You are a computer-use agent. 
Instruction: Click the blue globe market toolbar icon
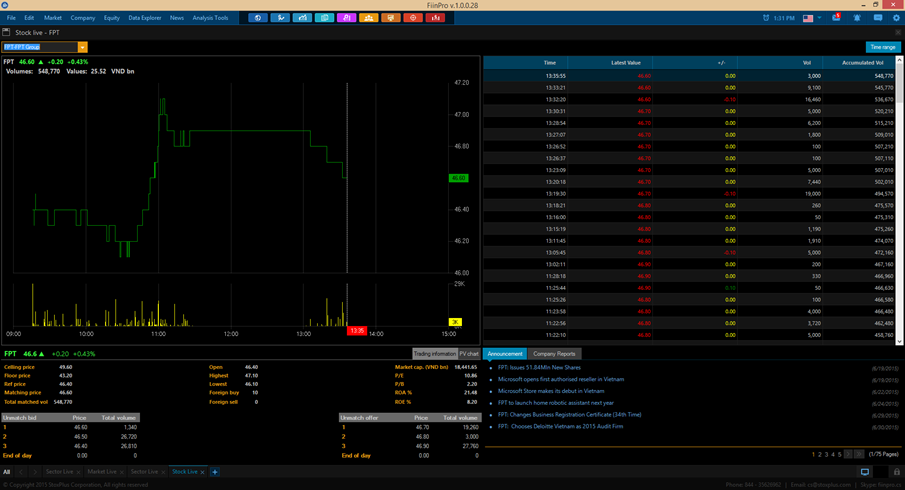tap(257, 18)
